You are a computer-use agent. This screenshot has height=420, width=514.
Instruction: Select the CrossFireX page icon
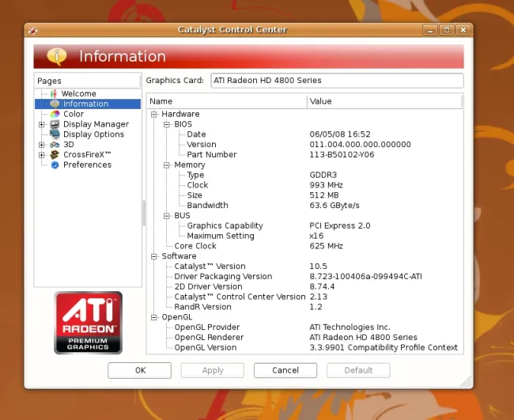click(55, 155)
